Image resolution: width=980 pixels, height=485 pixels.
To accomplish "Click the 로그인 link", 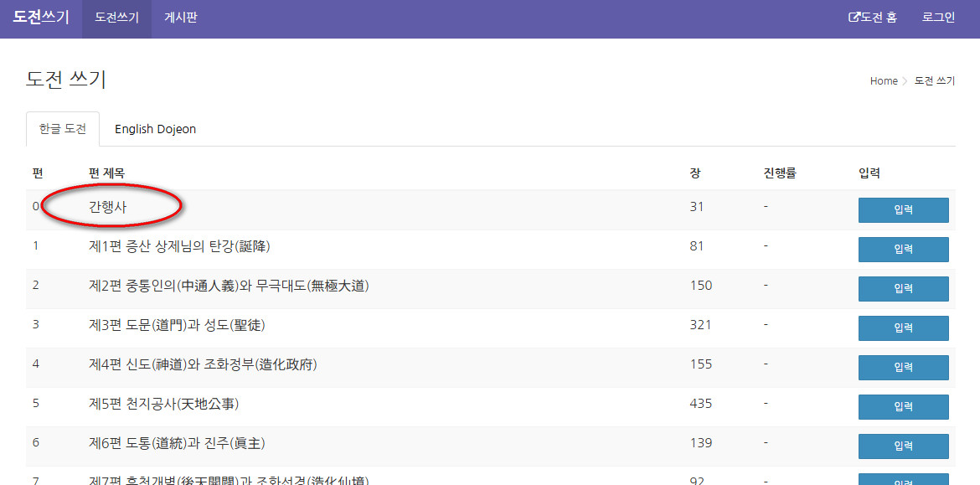I will [x=938, y=18].
